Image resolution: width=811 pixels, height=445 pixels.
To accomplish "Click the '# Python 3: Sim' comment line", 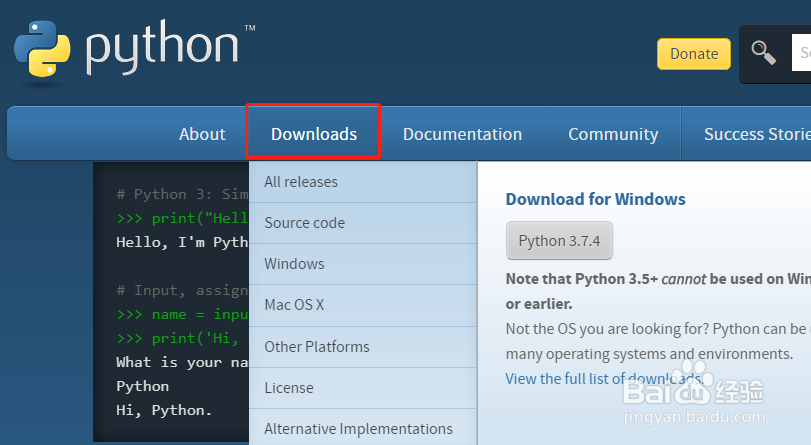I will [182, 194].
